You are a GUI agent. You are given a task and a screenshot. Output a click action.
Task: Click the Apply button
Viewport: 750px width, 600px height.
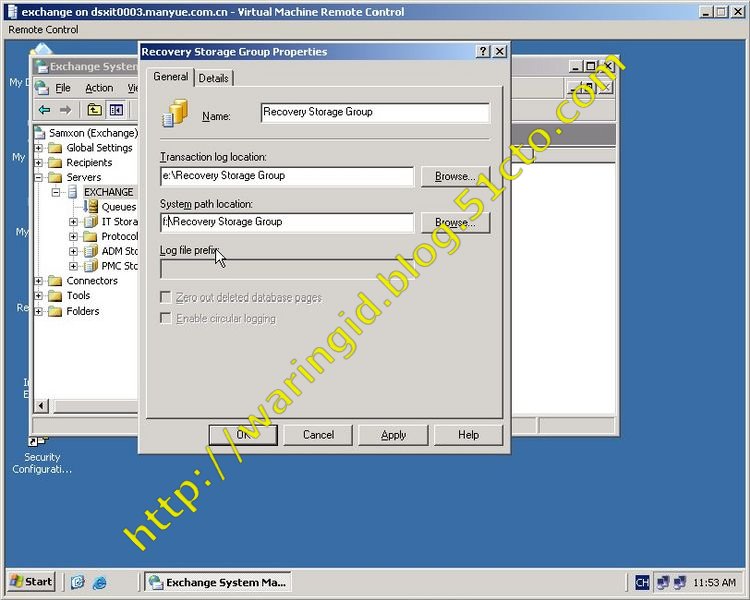pyautogui.click(x=393, y=435)
